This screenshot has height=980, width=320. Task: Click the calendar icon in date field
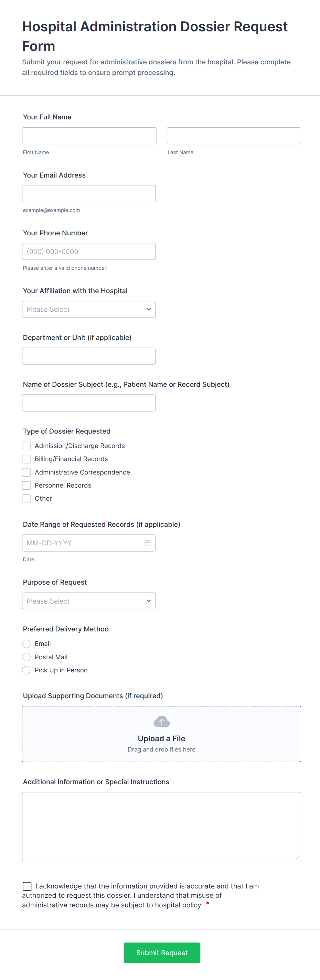(147, 543)
